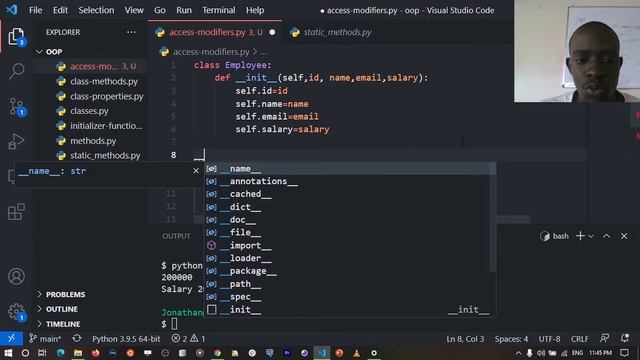
Task: Open the Edit menu
Action: point(60,10)
